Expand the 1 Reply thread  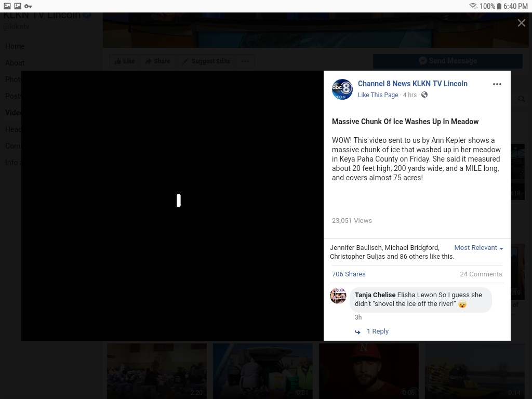[378, 331]
